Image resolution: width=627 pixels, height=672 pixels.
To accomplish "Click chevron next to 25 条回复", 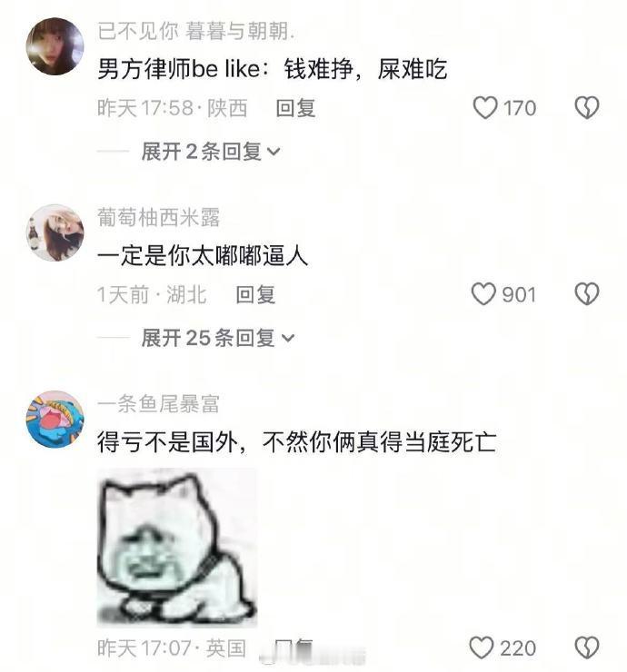I will pos(288,338).
